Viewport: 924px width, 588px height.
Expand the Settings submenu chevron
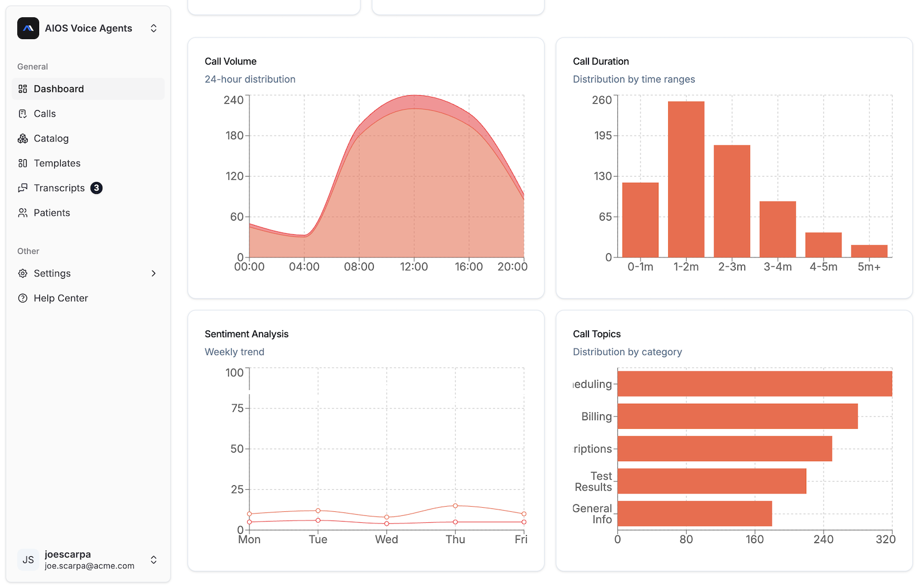click(154, 274)
